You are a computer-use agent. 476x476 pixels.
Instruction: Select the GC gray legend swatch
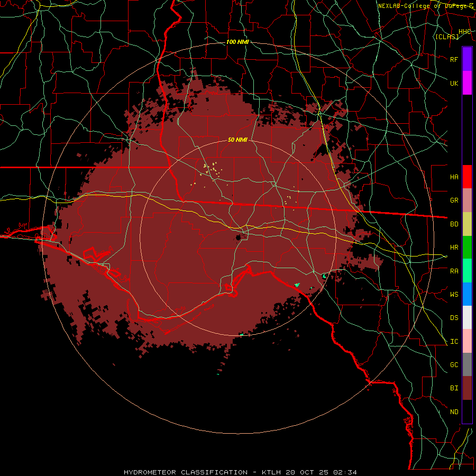(467, 364)
